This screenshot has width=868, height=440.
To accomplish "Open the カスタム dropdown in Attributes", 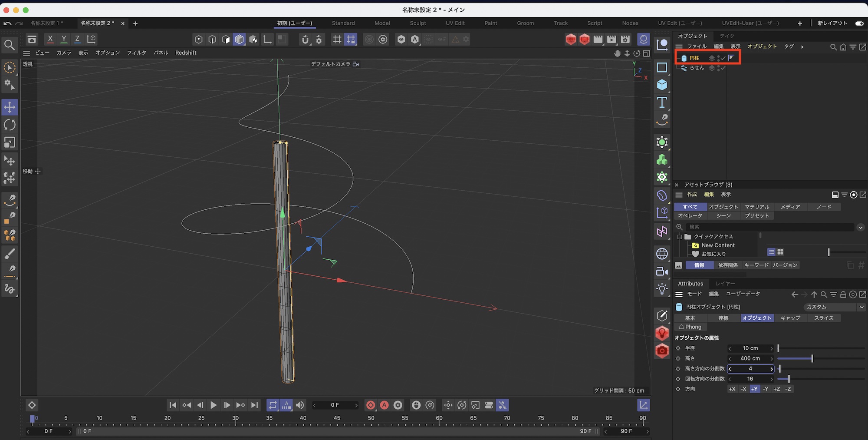I will click(834, 307).
